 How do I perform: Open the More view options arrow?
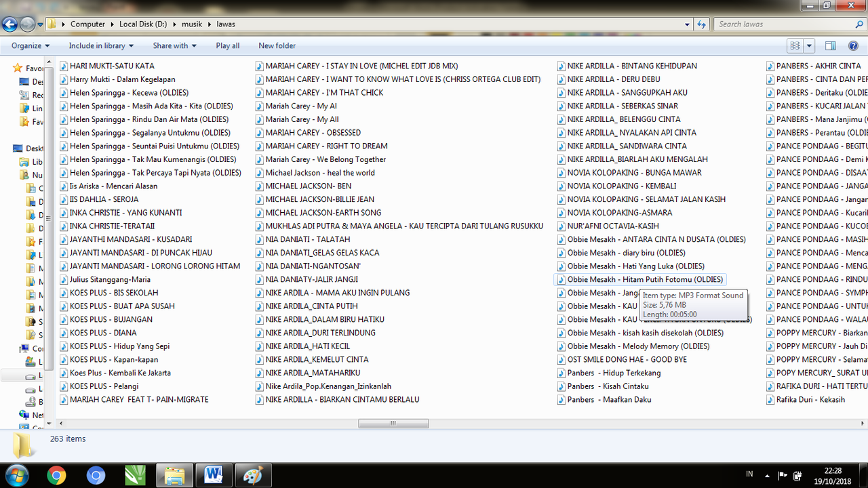click(809, 45)
